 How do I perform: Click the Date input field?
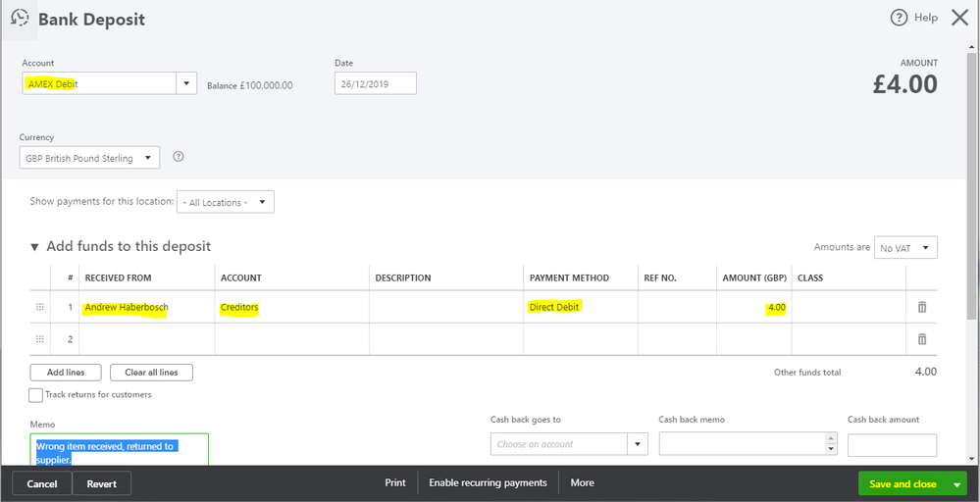(375, 84)
